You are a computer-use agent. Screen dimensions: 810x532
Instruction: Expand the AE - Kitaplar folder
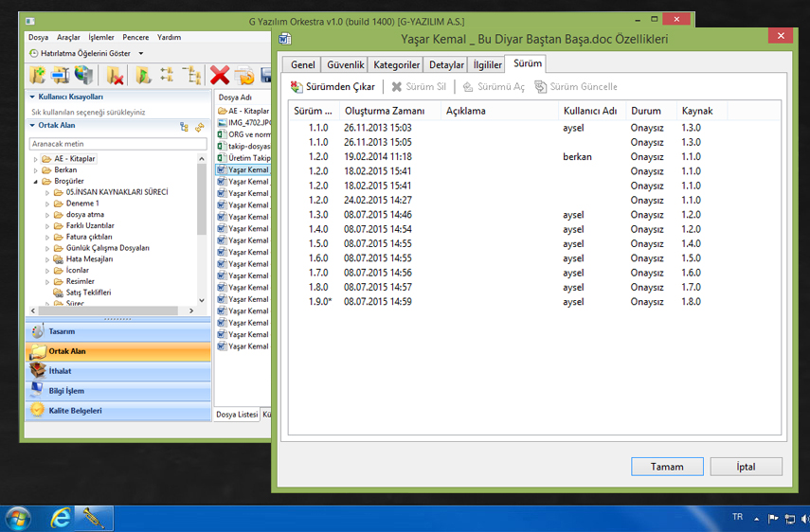(36, 159)
